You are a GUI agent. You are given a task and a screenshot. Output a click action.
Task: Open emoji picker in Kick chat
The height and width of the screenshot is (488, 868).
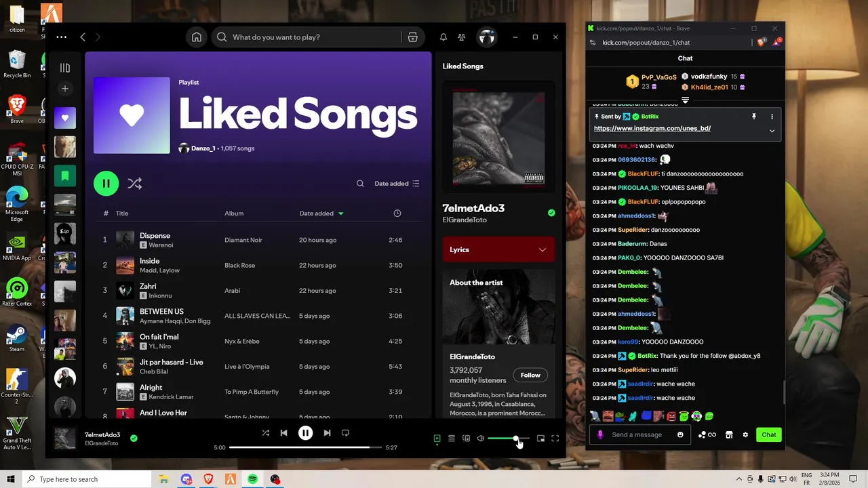tap(680, 434)
